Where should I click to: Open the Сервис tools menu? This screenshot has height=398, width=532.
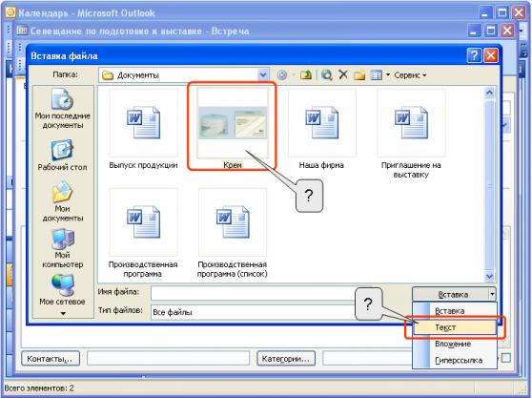(x=410, y=75)
